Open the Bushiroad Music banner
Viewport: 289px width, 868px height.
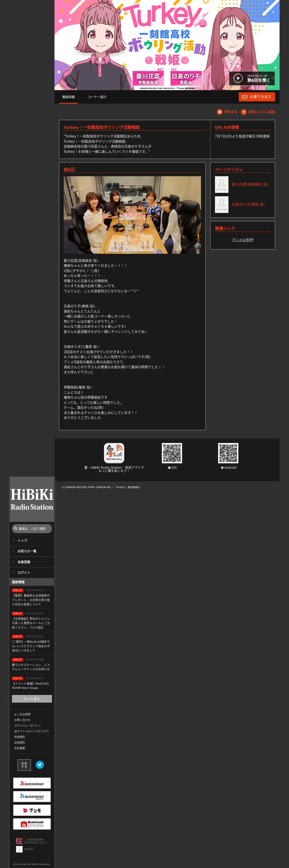tap(32, 797)
